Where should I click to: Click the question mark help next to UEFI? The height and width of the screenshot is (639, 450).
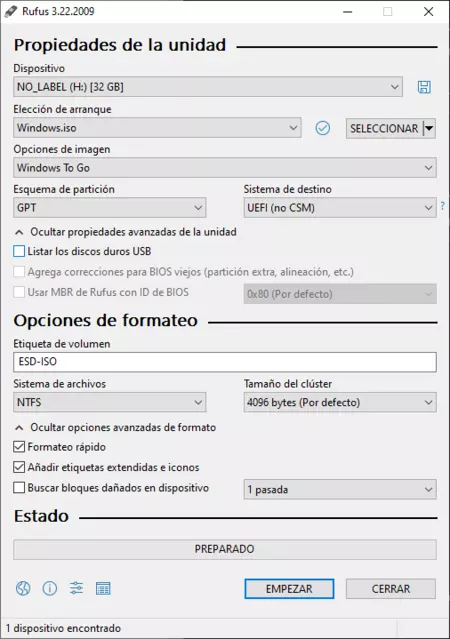click(x=443, y=206)
